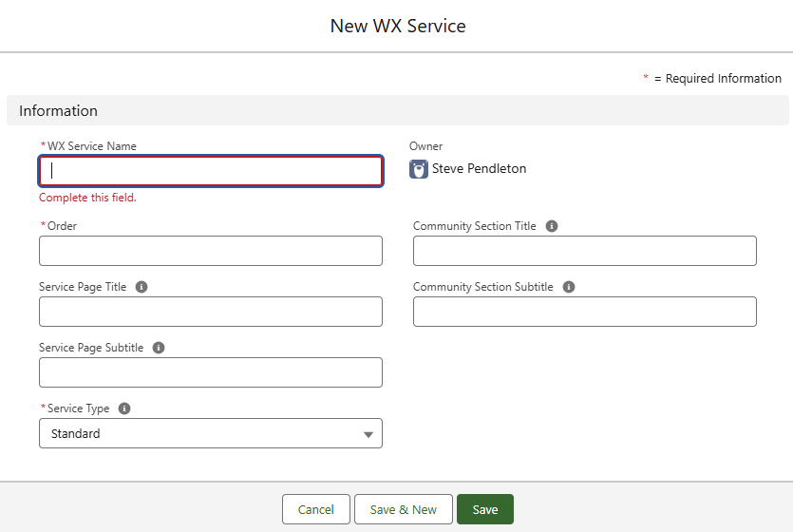Viewport: 793px width, 532px height.
Task: Click the info icon beside Service Page Subtitle
Action: pyautogui.click(x=159, y=348)
